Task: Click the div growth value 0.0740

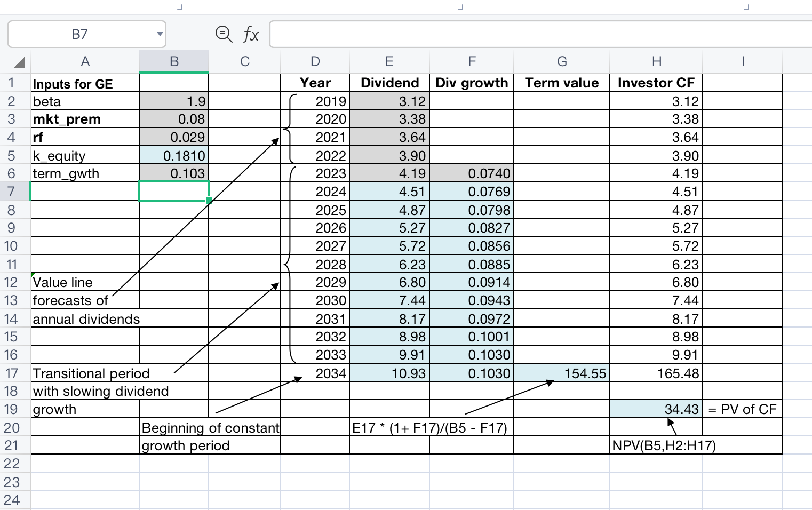Action: tap(472, 173)
